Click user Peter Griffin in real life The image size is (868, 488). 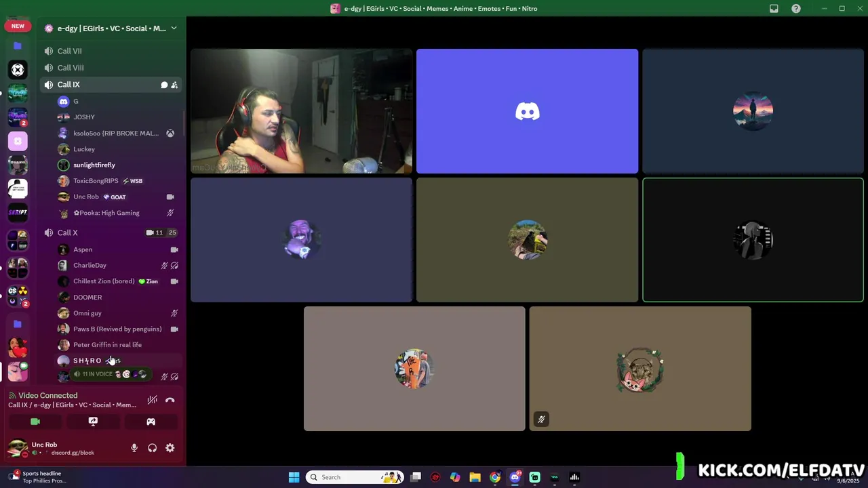click(x=119, y=345)
